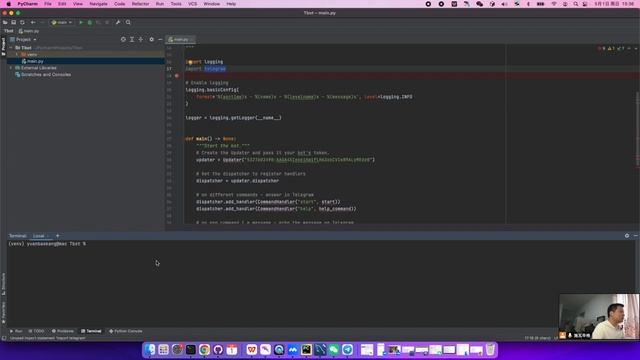The image size is (640, 360).
Task: Toggle the Project side tool window stripe
Action: point(3,46)
